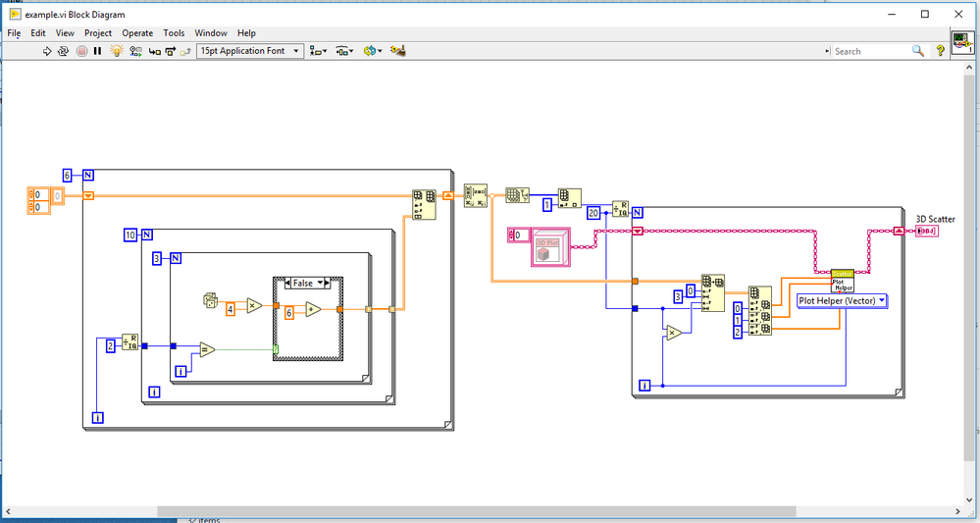Select the Random Number dice node
The height and width of the screenshot is (523, 980).
(210, 299)
